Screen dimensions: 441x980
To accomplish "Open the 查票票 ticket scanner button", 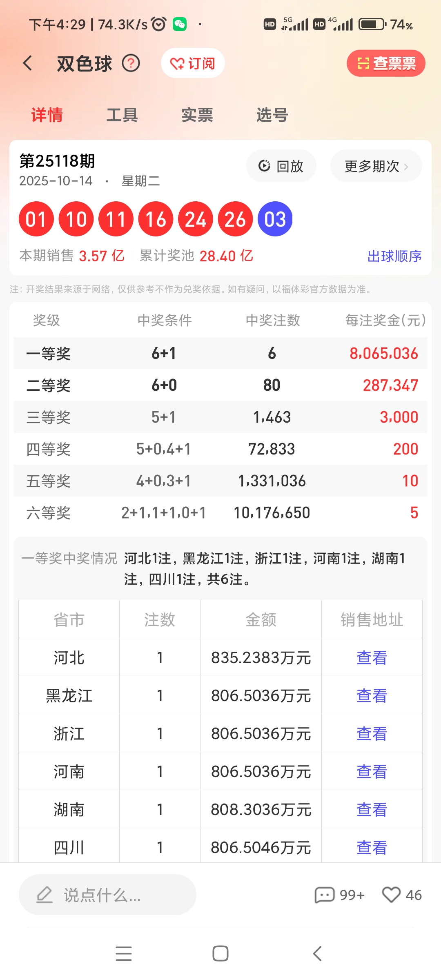I will click(386, 63).
